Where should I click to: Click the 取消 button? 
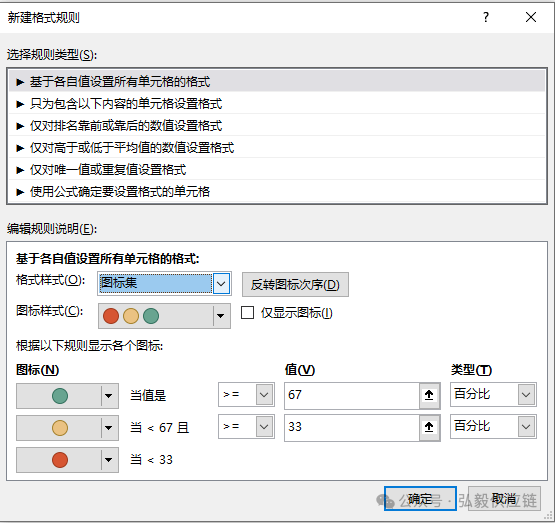pos(504,499)
